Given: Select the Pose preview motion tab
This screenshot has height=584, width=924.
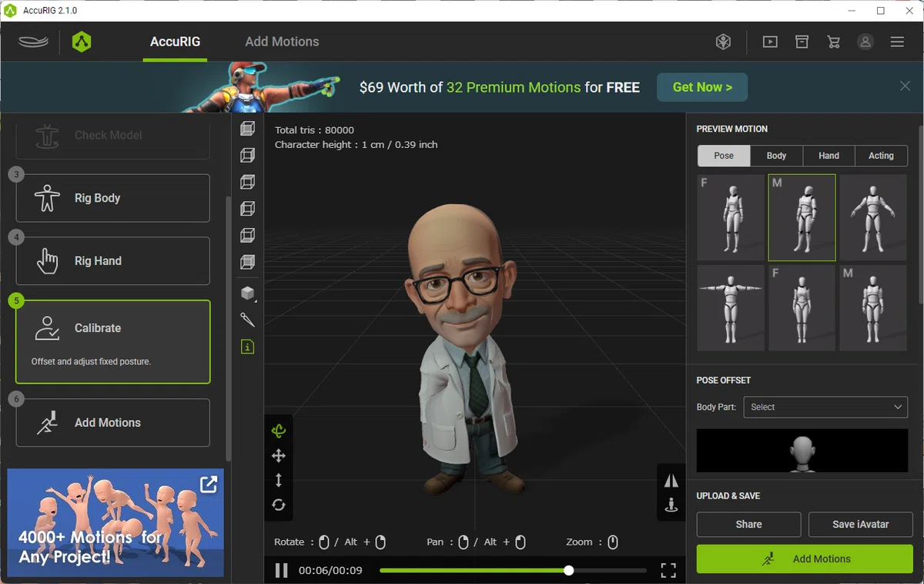Looking at the screenshot, I should point(724,156).
